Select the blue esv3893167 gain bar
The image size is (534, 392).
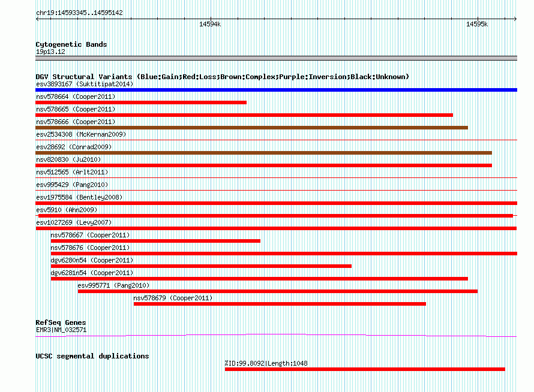pyautogui.click(x=276, y=90)
